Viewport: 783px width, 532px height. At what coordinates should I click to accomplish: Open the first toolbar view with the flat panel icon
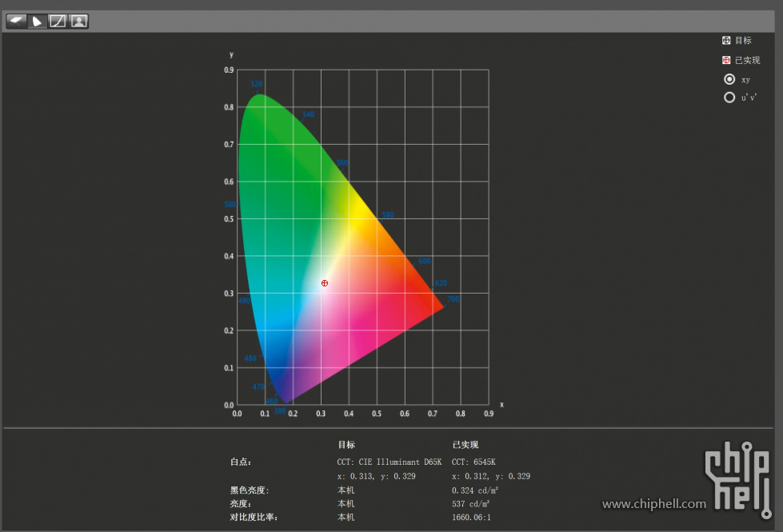pos(17,21)
